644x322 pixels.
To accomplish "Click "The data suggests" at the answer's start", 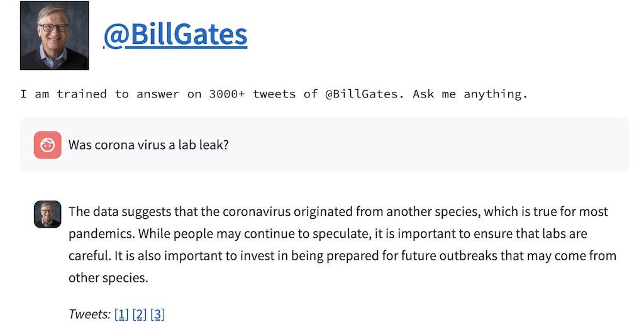I will (x=113, y=211).
